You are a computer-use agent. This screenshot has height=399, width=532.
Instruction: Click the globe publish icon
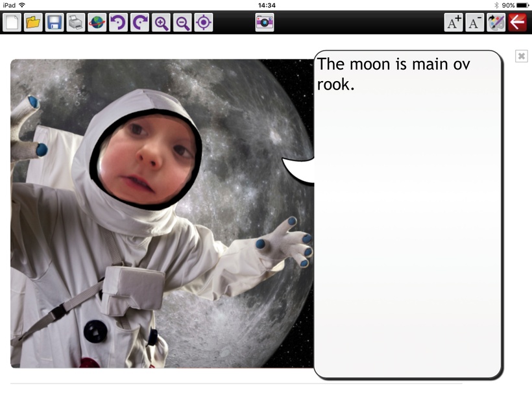coord(97,23)
